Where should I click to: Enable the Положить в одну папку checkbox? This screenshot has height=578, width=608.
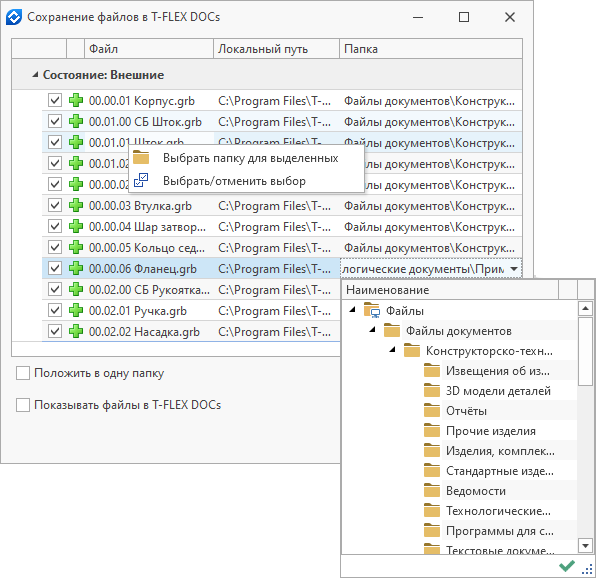tap(23, 373)
